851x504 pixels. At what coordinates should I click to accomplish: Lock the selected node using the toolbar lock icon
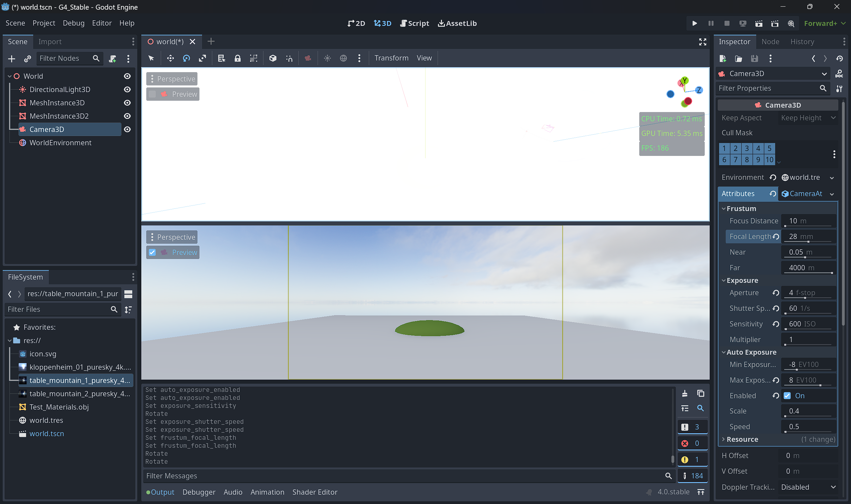[238, 58]
